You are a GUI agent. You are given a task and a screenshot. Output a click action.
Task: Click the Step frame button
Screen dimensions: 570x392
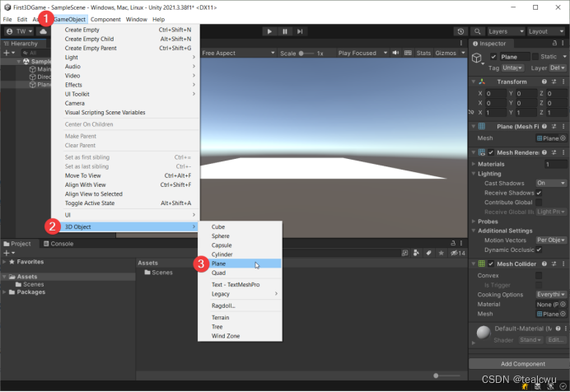coord(300,31)
